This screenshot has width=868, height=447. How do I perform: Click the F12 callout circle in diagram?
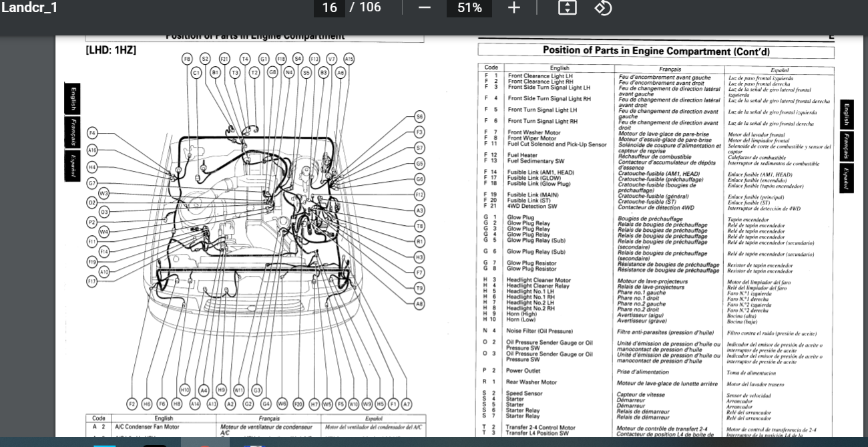(x=419, y=194)
